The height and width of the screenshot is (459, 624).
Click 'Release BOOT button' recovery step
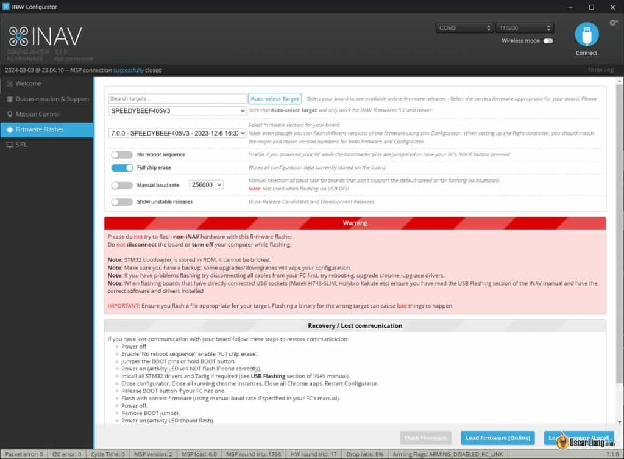[174, 391]
